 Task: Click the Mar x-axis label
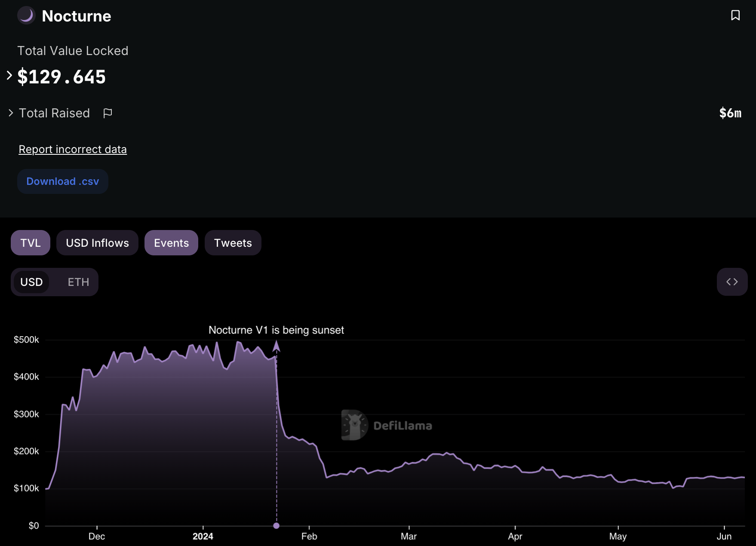409,536
